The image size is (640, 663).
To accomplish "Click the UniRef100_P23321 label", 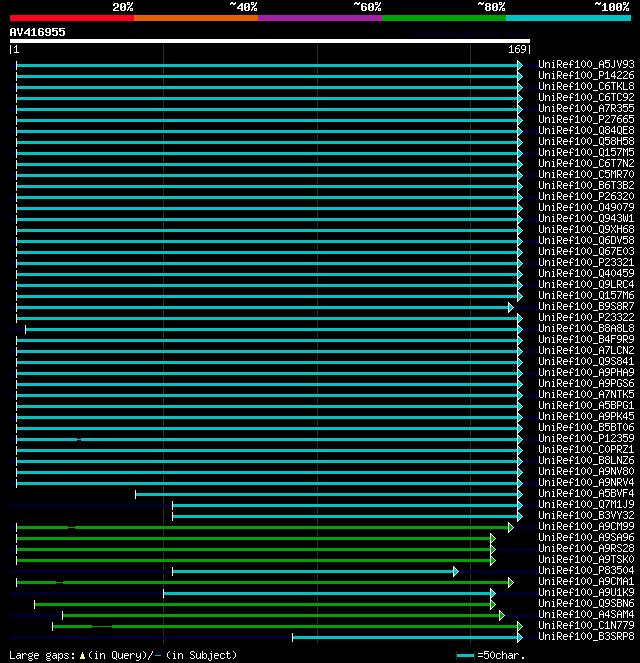I will point(586,263).
